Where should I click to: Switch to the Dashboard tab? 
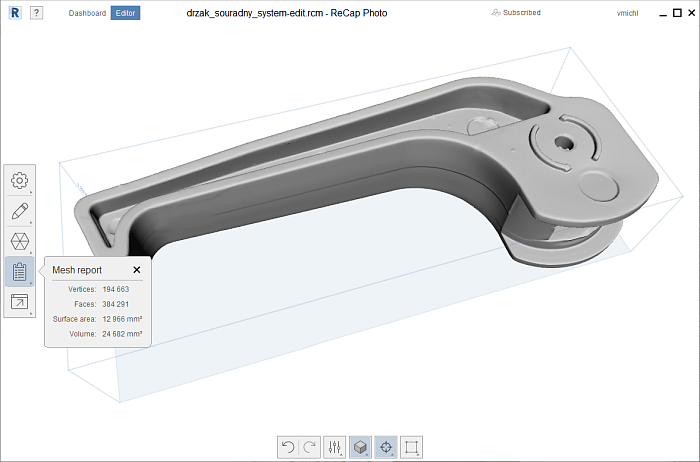coord(87,13)
